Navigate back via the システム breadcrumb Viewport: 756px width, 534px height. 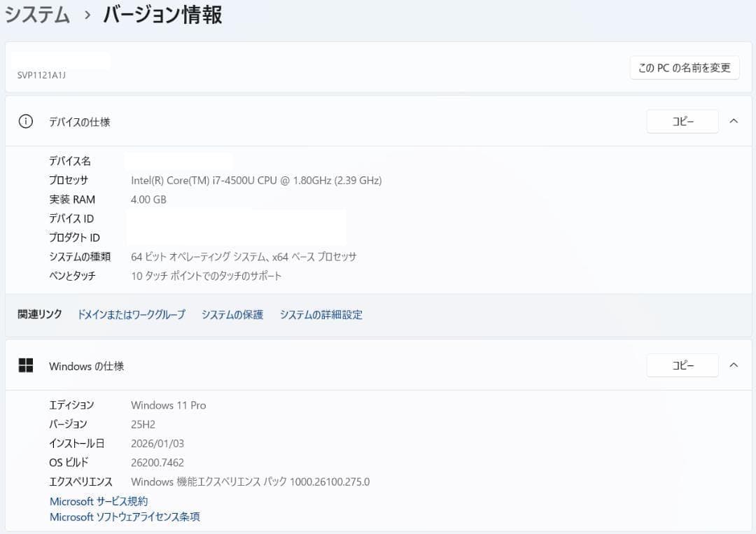pyautogui.click(x=38, y=14)
